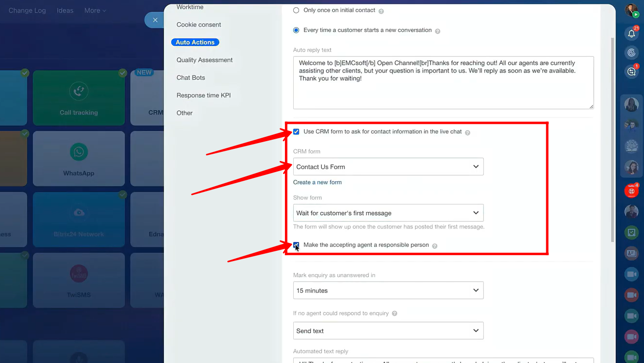Click inside the Auto reply text field
Image resolution: width=644 pixels, height=363 pixels.
[443, 89]
